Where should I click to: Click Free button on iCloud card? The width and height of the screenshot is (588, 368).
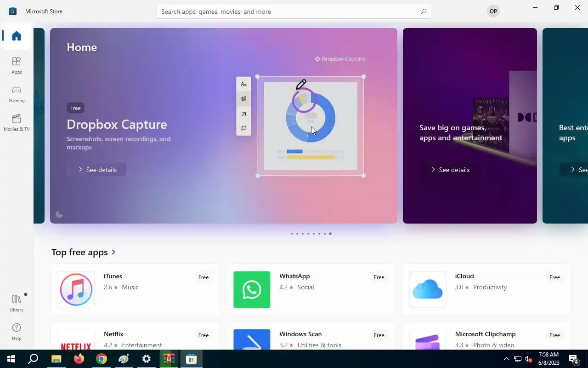[555, 277]
